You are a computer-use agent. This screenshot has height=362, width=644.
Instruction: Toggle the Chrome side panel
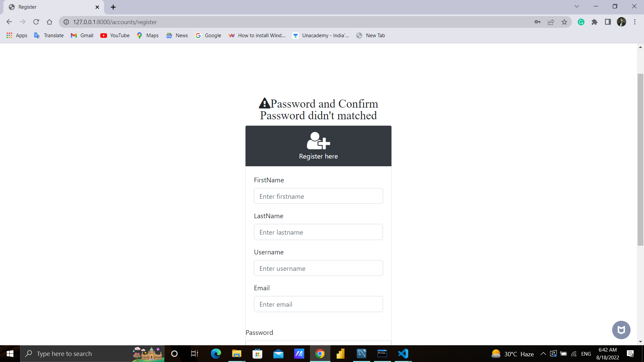608,22
